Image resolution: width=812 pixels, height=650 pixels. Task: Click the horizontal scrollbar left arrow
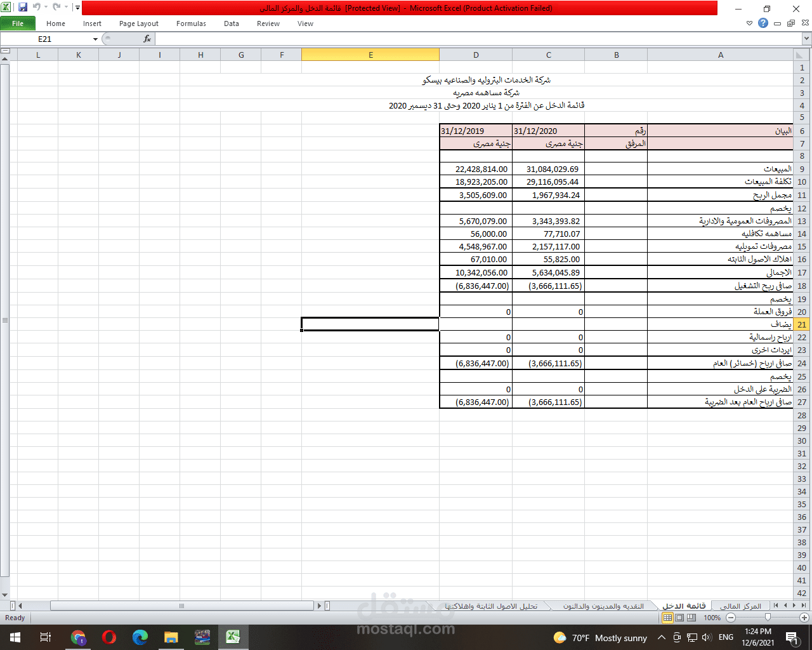(x=20, y=606)
